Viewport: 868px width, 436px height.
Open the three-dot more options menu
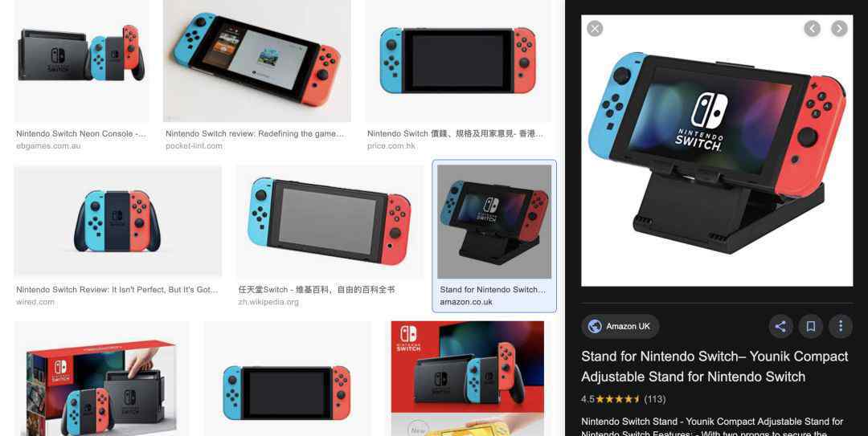[x=841, y=327]
